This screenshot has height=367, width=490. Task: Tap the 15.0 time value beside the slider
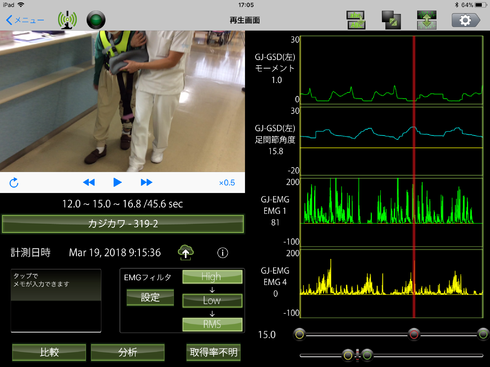point(267,335)
